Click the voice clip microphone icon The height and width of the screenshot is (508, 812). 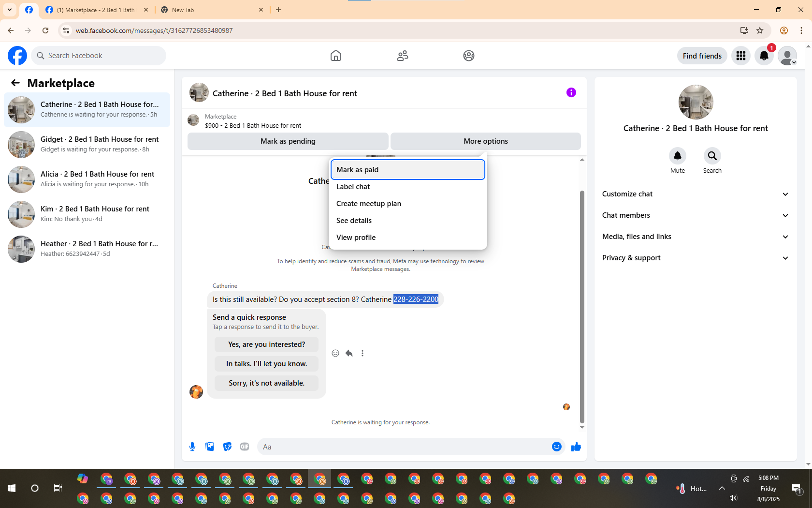192,447
